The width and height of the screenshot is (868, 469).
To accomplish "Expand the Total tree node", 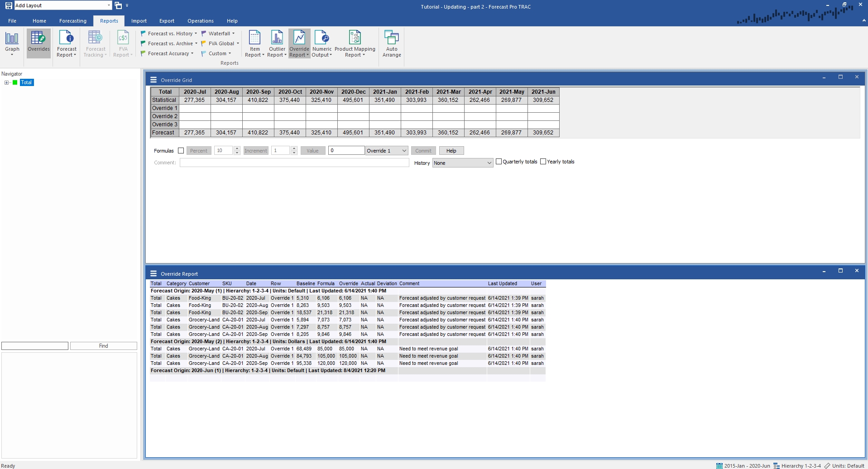I will [x=7, y=82].
